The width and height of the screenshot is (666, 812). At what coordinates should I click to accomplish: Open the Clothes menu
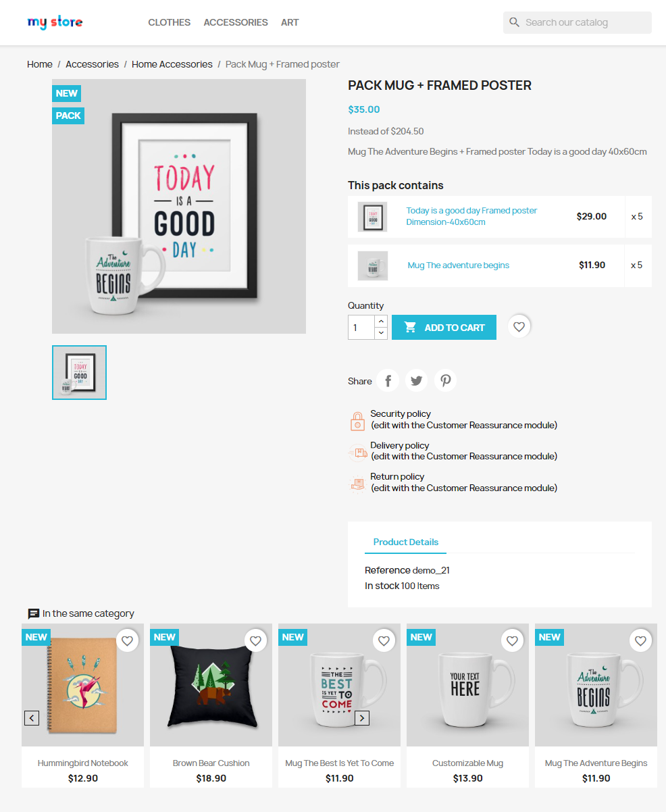click(x=170, y=22)
